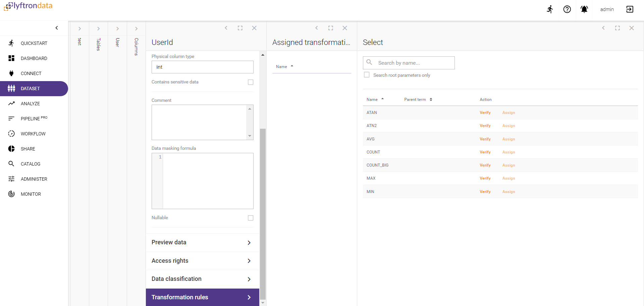Click the CATALOG magnifier icon
644x306 pixels.
click(11, 164)
